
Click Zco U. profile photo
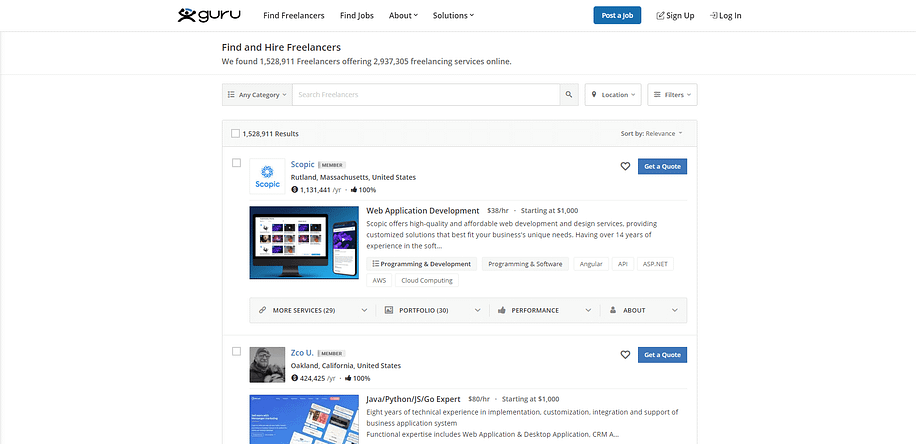268,364
